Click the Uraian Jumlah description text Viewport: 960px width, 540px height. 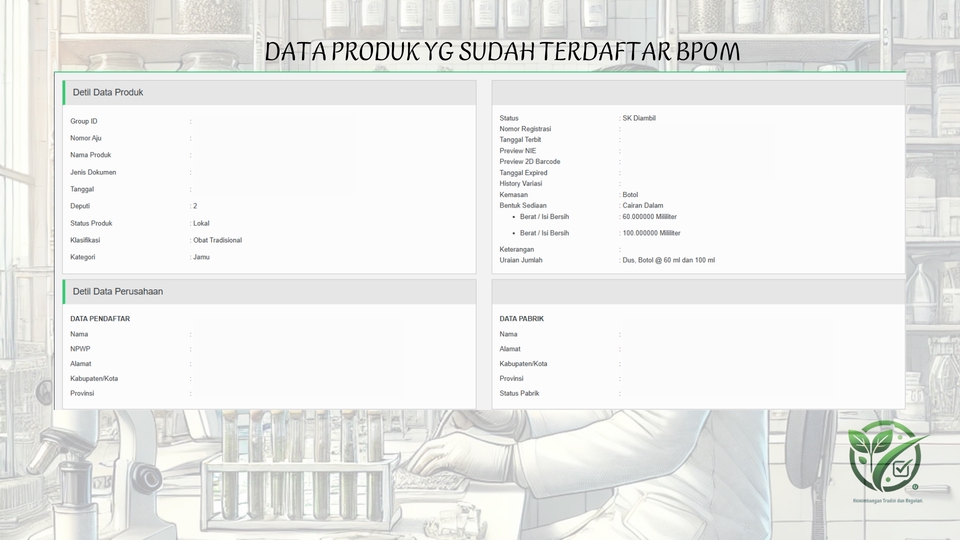pos(668,260)
